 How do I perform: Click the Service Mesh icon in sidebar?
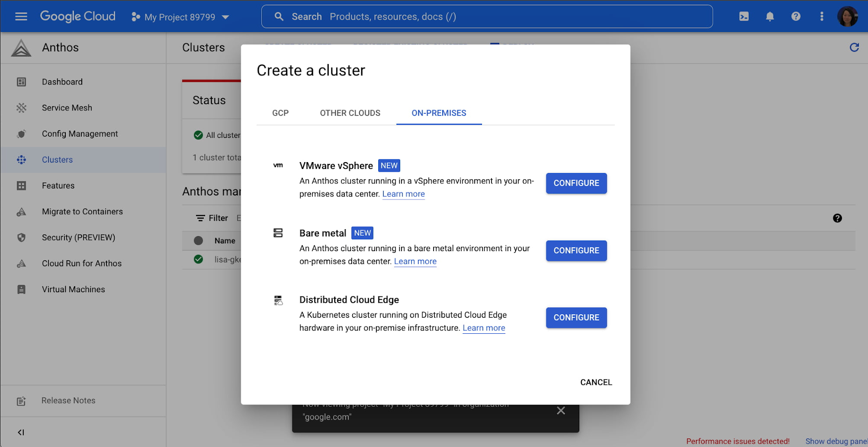(21, 108)
